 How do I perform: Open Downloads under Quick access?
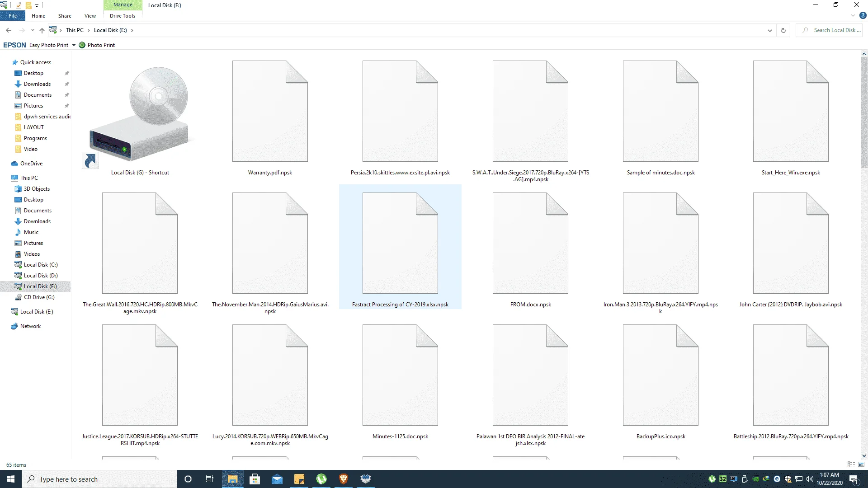pyautogui.click(x=37, y=84)
